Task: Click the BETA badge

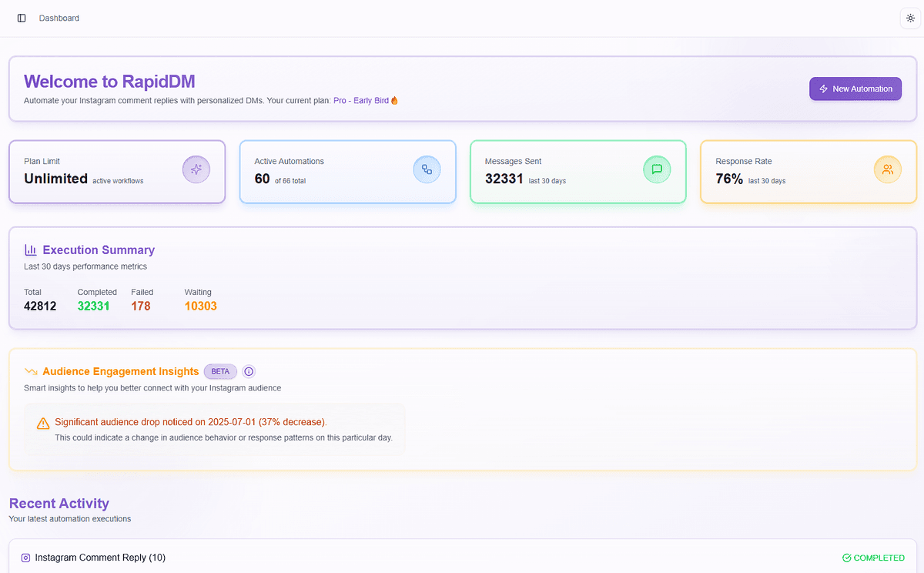Action: click(220, 371)
